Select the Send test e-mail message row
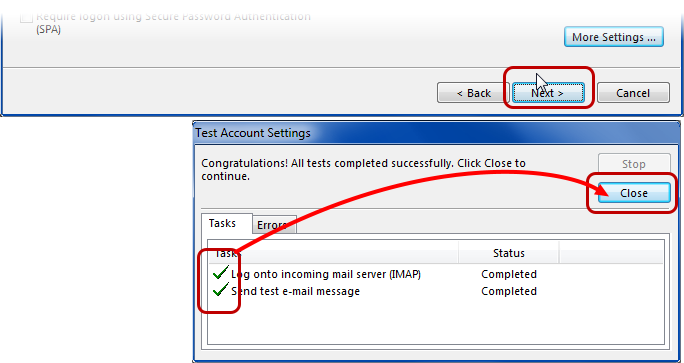 [x=436, y=291]
